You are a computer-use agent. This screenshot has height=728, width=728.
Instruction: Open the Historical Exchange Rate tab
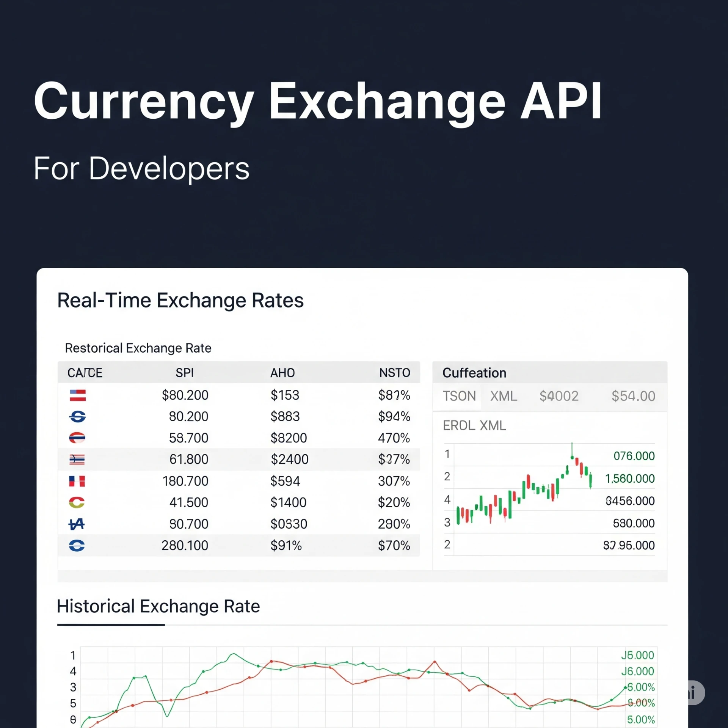pos(158,606)
